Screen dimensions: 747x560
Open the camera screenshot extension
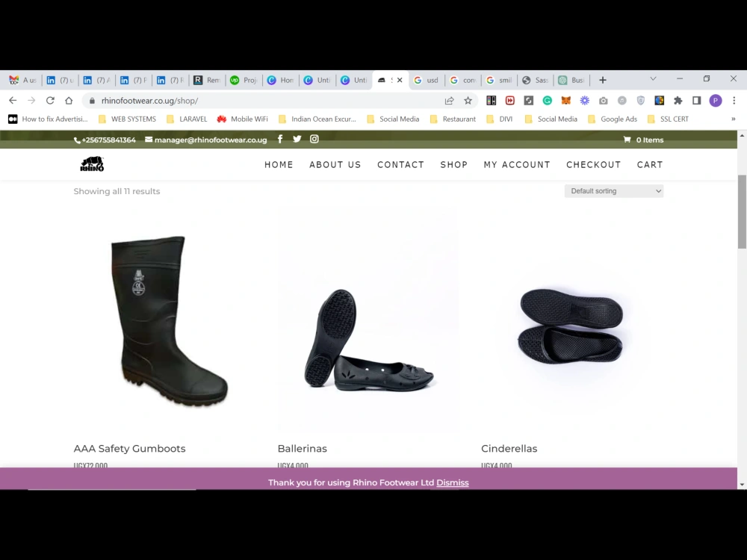(x=604, y=101)
